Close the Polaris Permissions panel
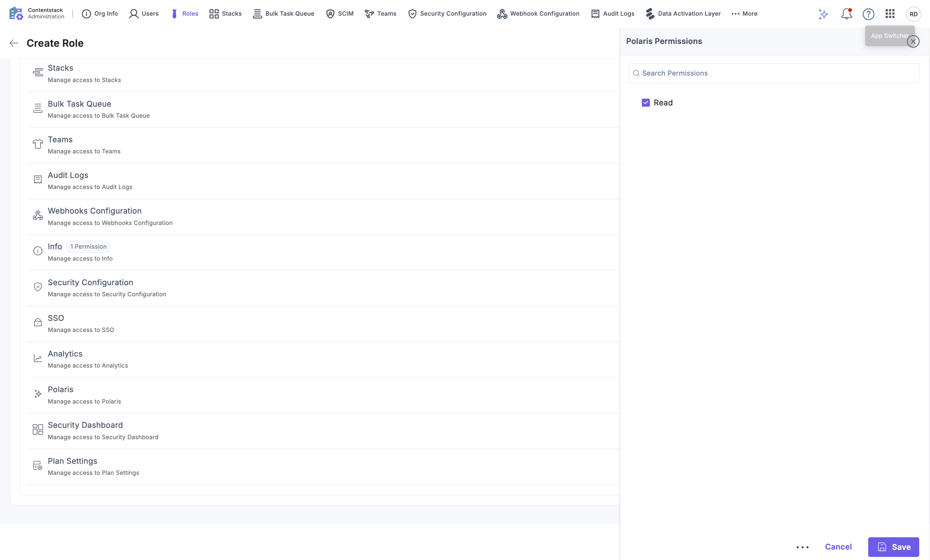The width and height of the screenshot is (930, 560). [913, 41]
